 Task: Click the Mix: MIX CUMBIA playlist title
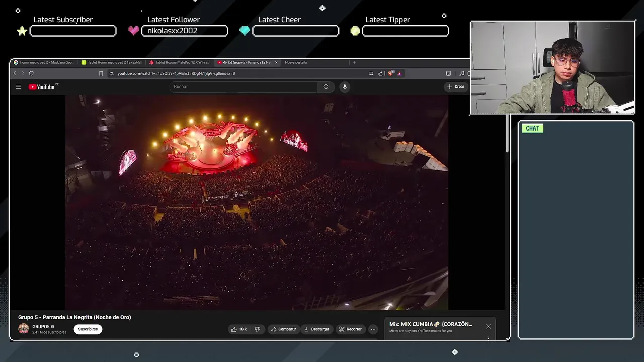[431, 324]
